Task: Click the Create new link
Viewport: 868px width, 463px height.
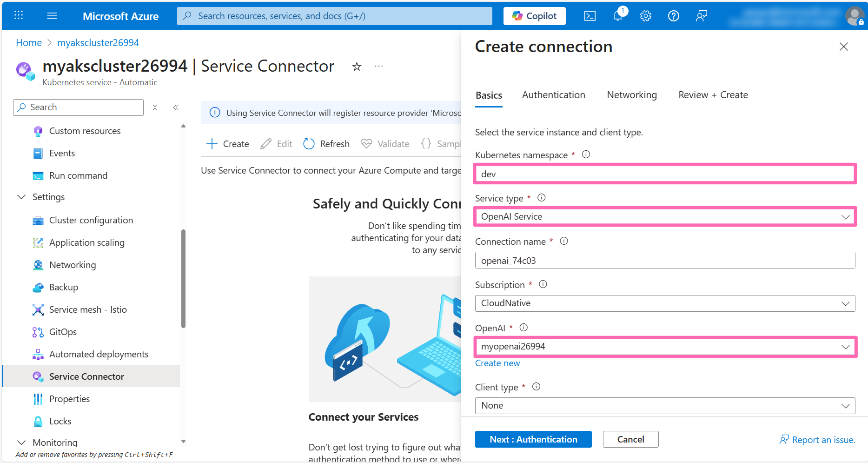Action: pyautogui.click(x=497, y=363)
